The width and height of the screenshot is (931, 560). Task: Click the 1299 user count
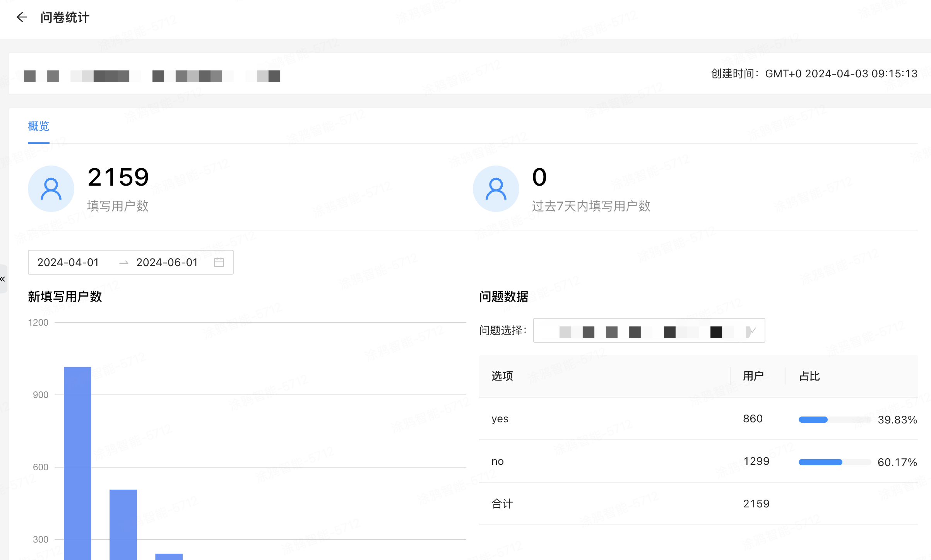(756, 461)
